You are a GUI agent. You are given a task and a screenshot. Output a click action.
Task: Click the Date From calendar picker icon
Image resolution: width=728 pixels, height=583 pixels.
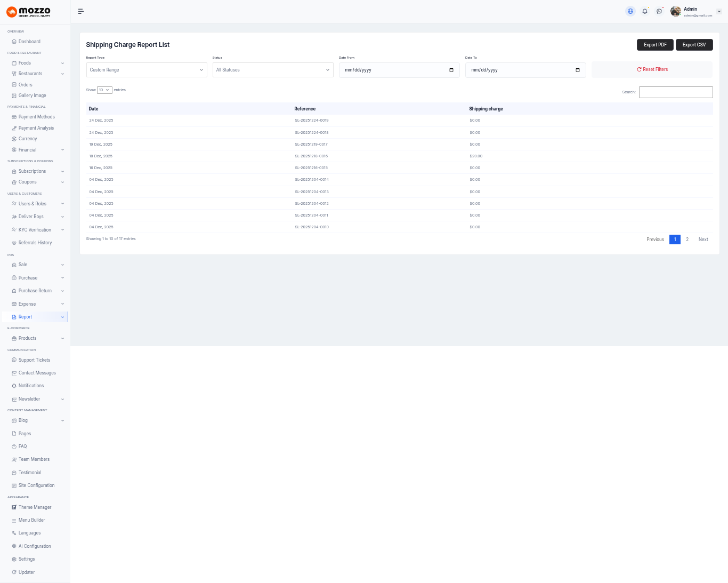(451, 70)
